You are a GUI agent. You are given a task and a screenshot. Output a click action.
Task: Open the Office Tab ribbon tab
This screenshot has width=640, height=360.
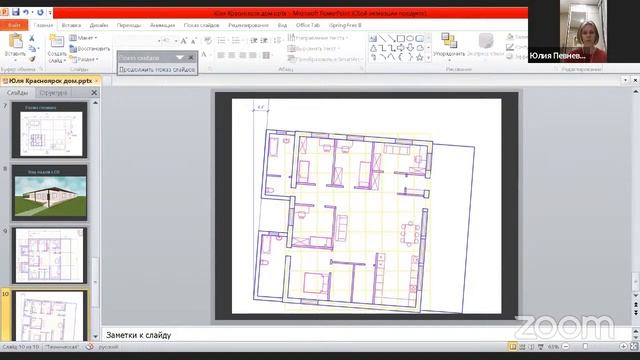[x=308, y=25]
